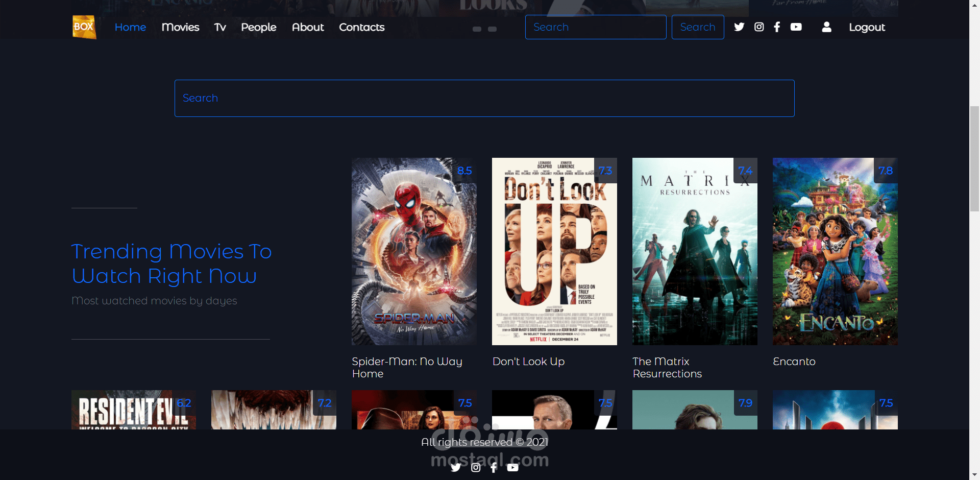Open Instagram icon in the footer
The image size is (980, 480).
point(476,467)
